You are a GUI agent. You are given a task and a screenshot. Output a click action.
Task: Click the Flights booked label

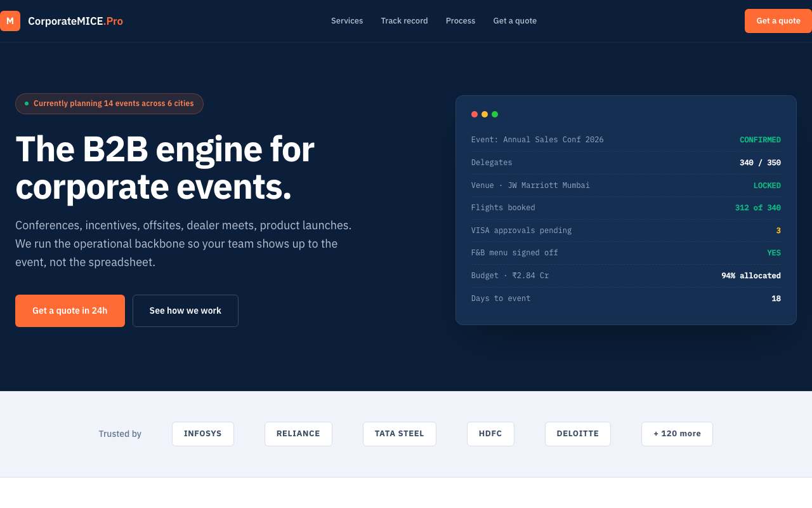tap(503, 208)
